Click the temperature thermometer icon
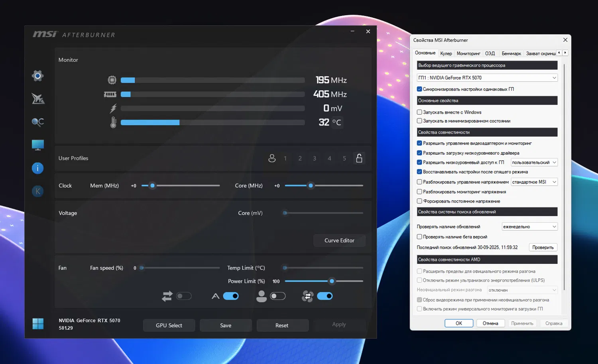The height and width of the screenshot is (364, 598). pyautogui.click(x=113, y=122)
